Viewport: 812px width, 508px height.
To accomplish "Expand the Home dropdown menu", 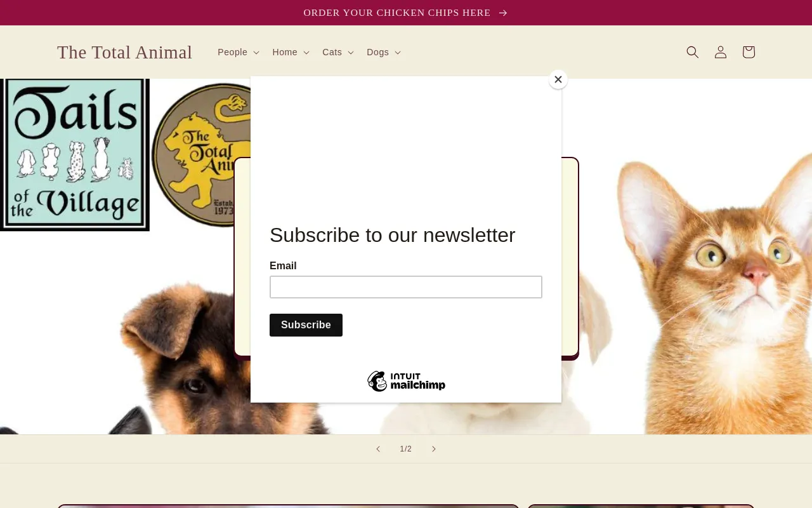I will (291, 52).
